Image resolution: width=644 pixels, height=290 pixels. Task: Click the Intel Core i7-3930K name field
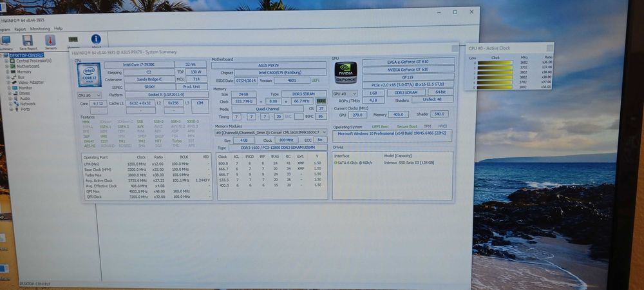[x=139, y=64]
